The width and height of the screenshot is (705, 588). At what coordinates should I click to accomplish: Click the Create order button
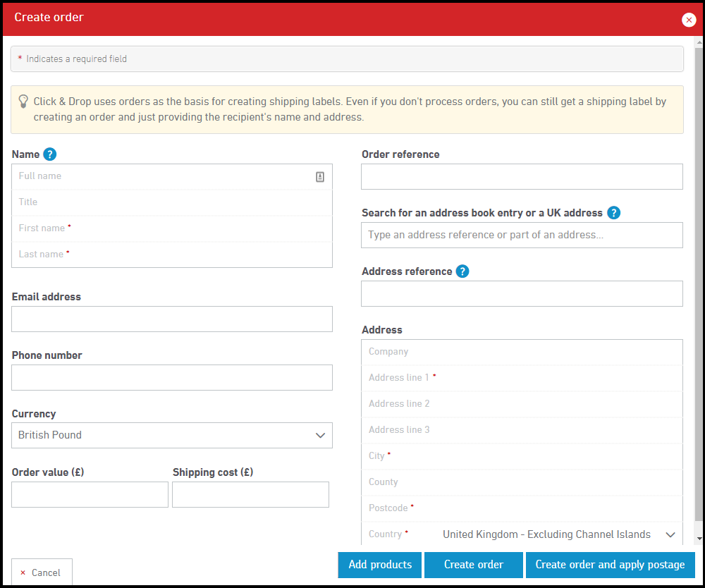(x=474, y=565)
